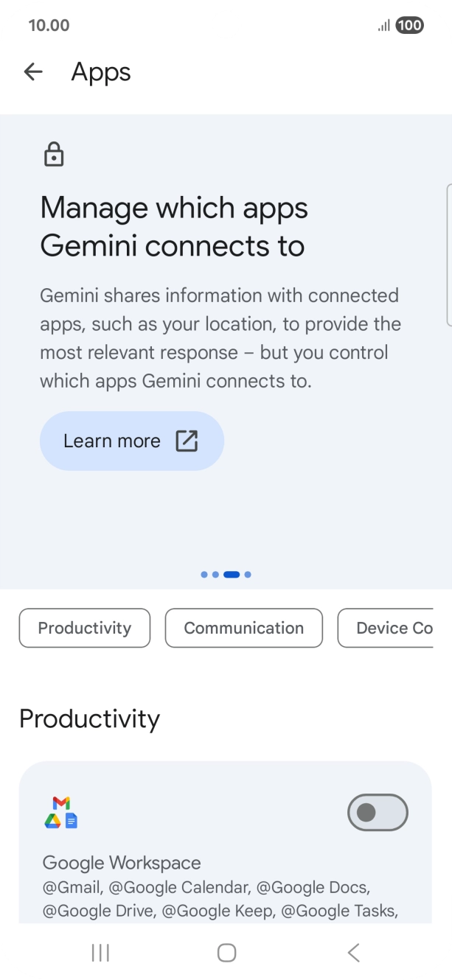Tap the active carousel page indicator
The height and width of the screenshot is (980, 452).
point(232,575)
